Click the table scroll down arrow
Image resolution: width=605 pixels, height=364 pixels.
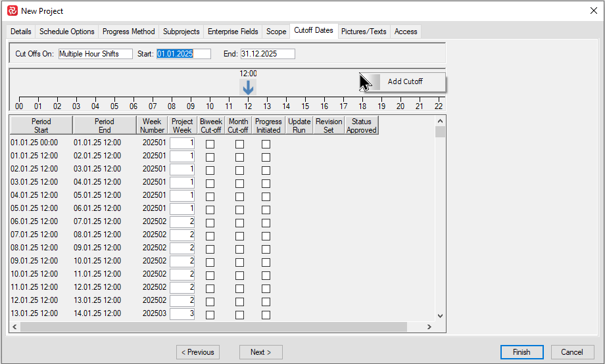coord(440,316)
